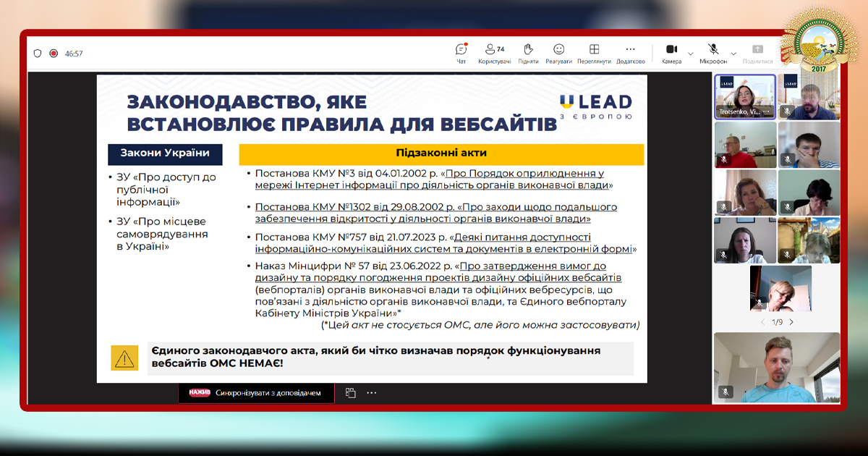The width and height of the screenshot is (868, 456).
Task: Select tile with castle painting background
Action: tap(809, 240)
